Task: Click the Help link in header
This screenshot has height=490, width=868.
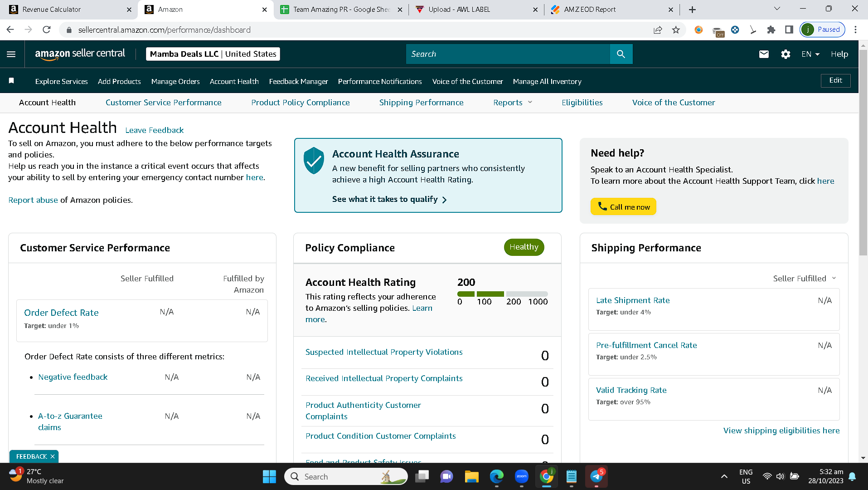Action: (x=839, y=54)
